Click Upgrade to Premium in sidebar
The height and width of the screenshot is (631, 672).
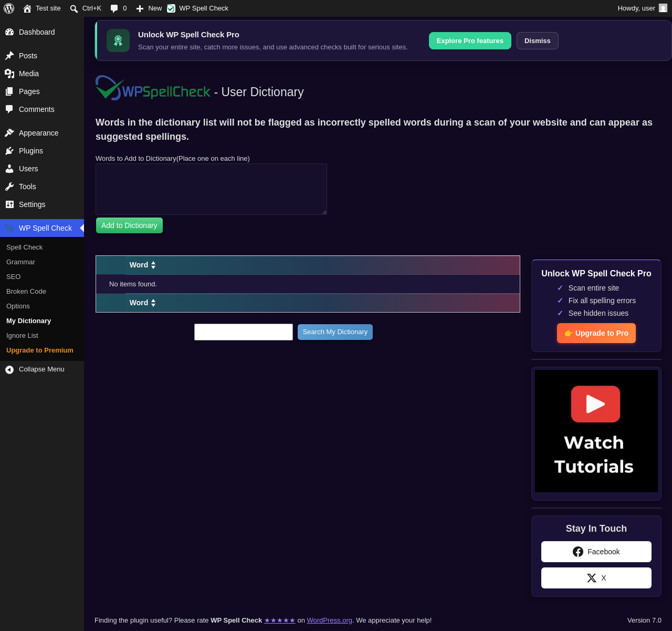(x=40, y=350)
